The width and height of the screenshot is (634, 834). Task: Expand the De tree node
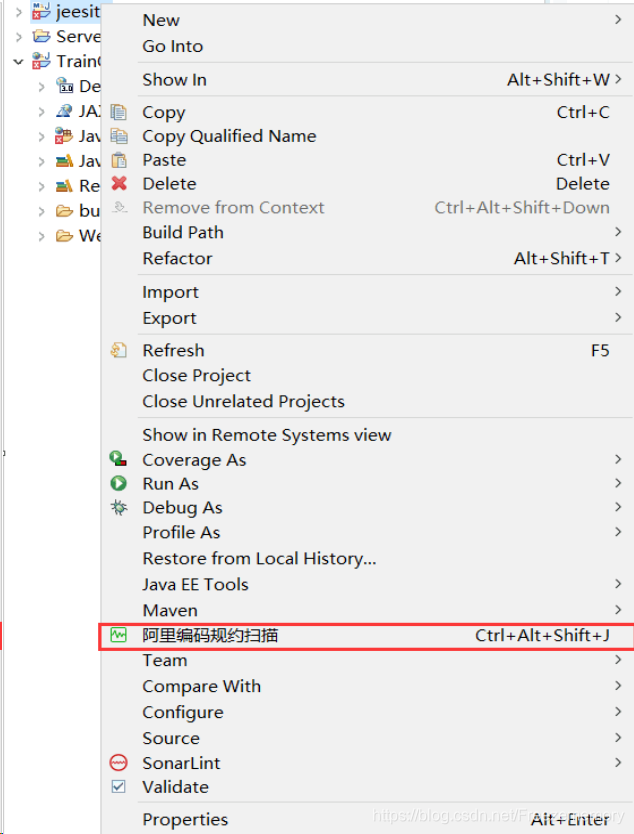click(41, 87)
